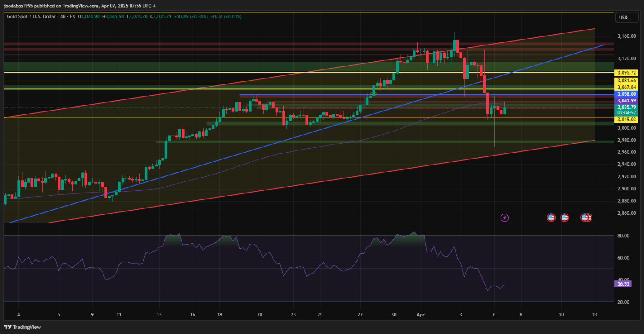644x334 pixels.
Task: Click the 30 date label on the time axis
Action: point(393,314)
